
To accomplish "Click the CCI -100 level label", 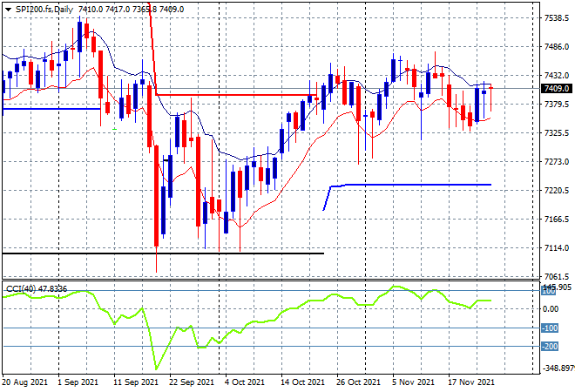I will 550,328.
